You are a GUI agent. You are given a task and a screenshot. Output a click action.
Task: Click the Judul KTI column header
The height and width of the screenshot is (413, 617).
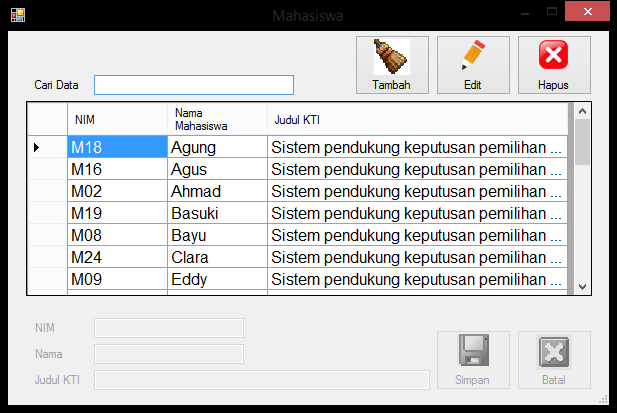(417, 120)
